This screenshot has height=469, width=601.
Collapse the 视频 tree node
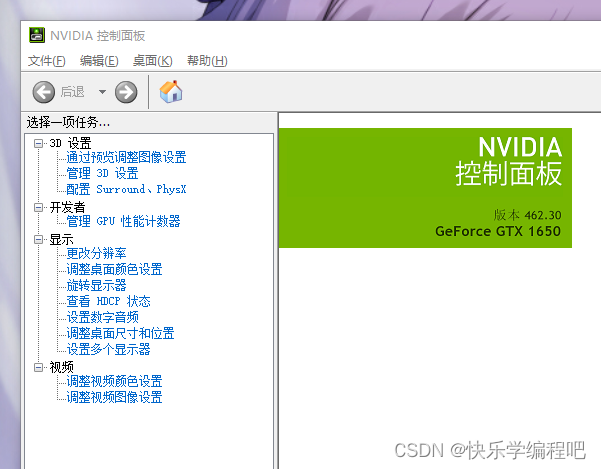coord(38,367)
